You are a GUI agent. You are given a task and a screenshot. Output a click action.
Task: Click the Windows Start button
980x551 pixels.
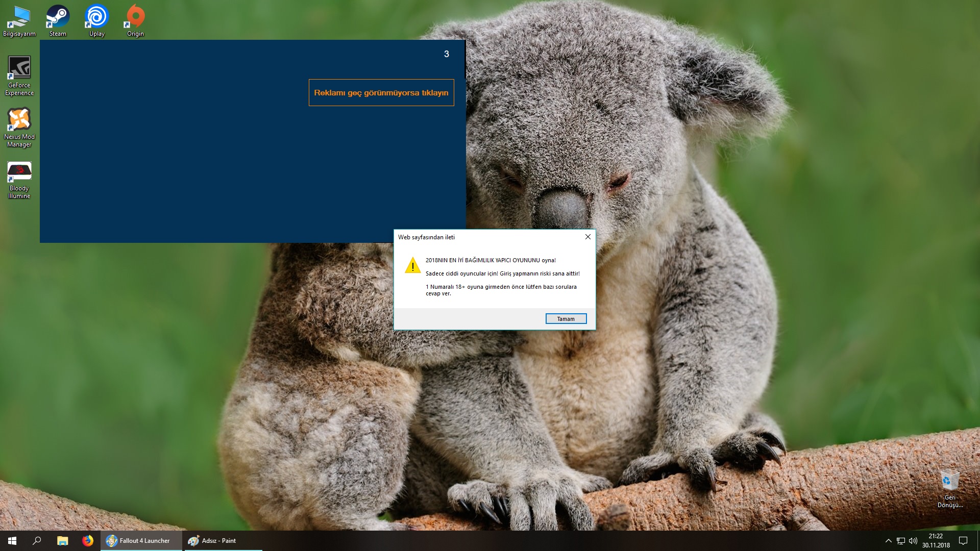[x=12, y=541]
